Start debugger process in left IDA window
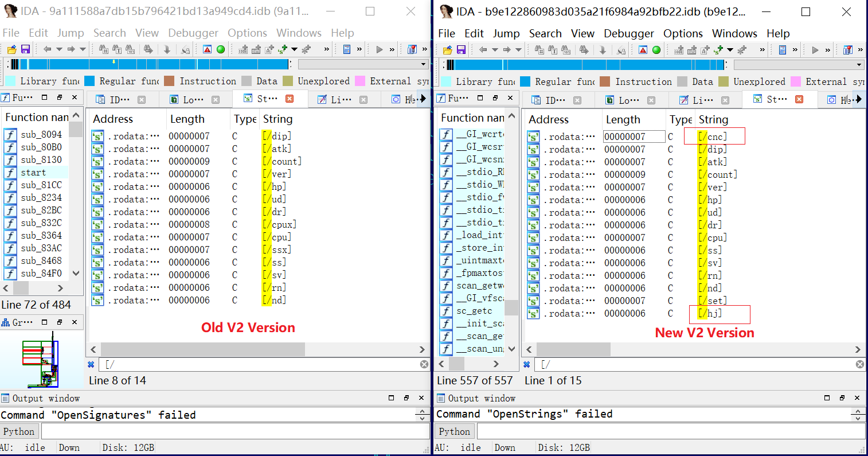Screen dimensions: 868x456 click(380, 49)
